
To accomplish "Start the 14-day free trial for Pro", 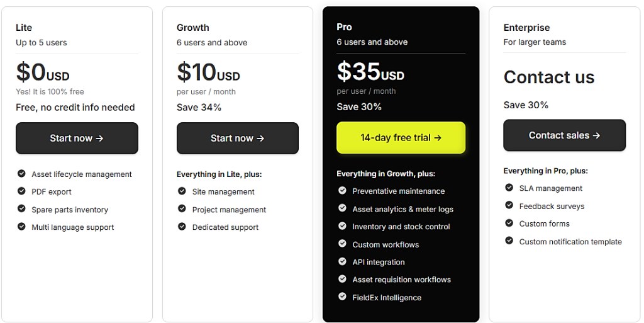I will (x=401, y=137).
